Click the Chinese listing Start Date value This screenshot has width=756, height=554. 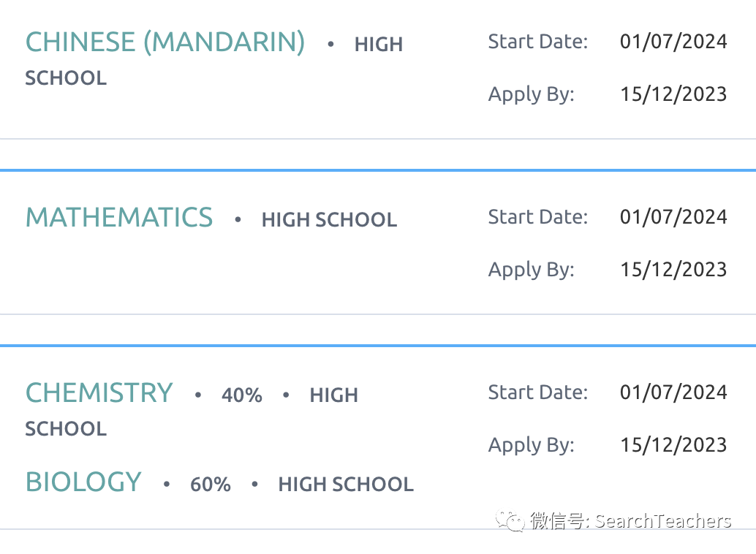[x=673, y=42]
